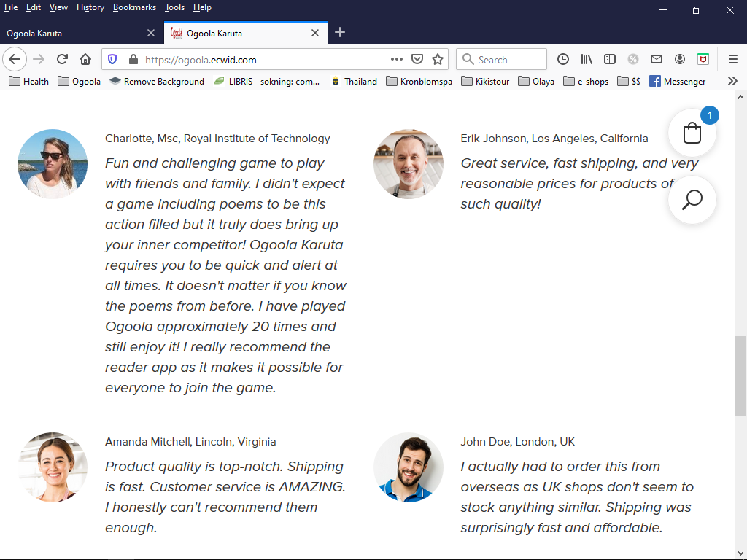Open a new tab
Viewport: 747px width, 560px height.
(x=340, y=32)
